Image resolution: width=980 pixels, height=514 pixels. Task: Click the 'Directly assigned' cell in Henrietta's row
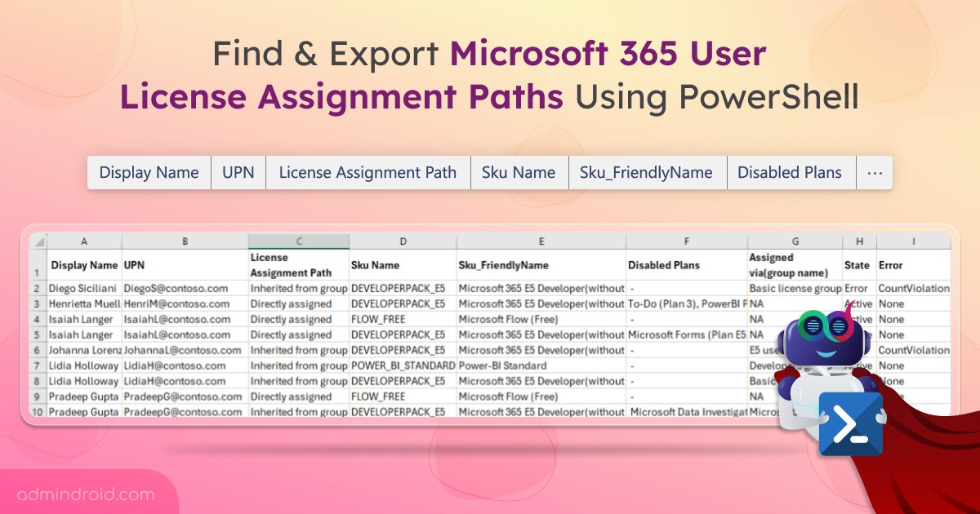(x=299, y=304)
